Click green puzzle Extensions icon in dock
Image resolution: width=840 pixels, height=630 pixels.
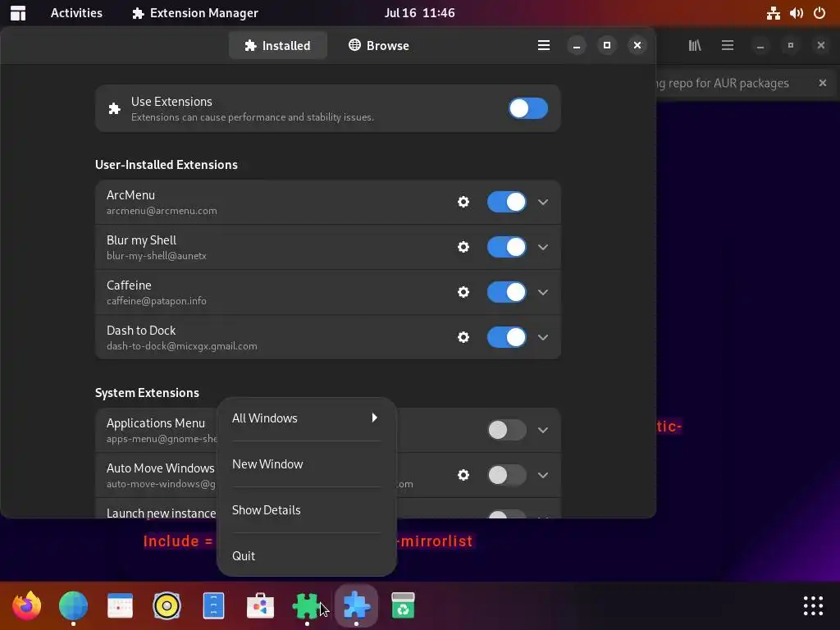pyautogui.click(x=307, y=606)
